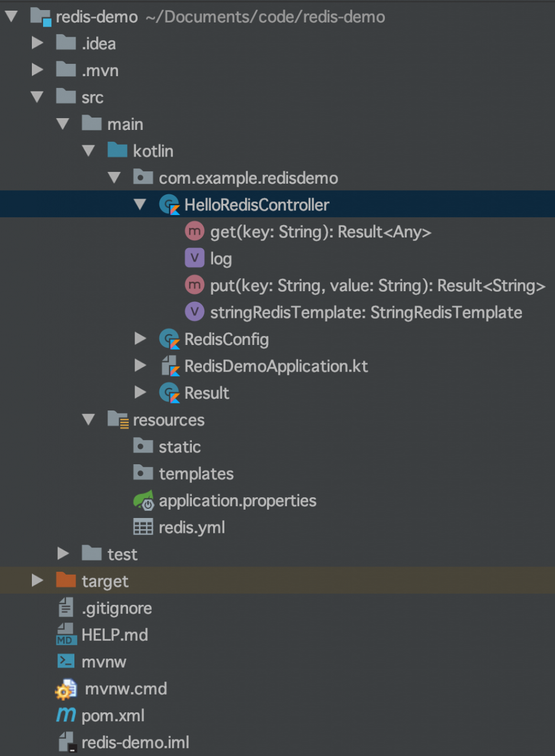
Task: Select the redis-demo.iml file name
Action: point(135,742)
